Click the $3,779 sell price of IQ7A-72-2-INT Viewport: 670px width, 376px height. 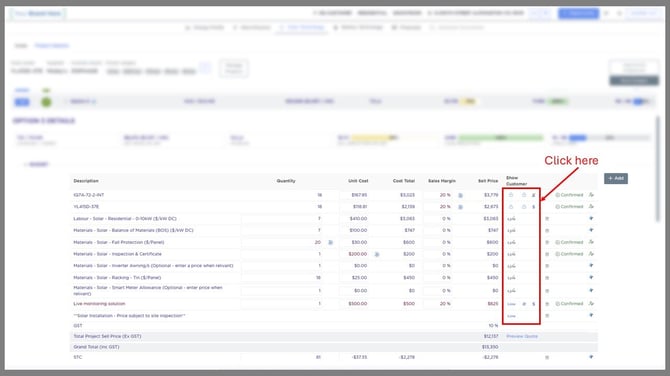point(491,195)
